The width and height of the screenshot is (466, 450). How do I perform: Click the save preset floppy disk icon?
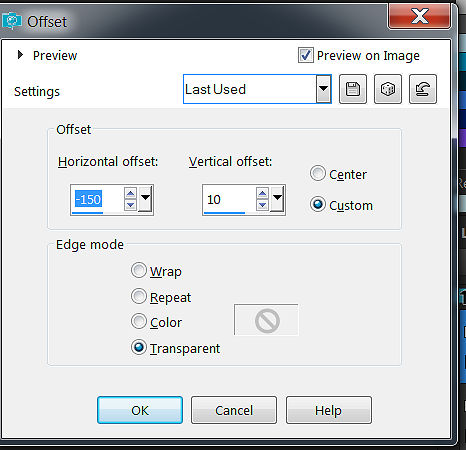tap(353, 89)
